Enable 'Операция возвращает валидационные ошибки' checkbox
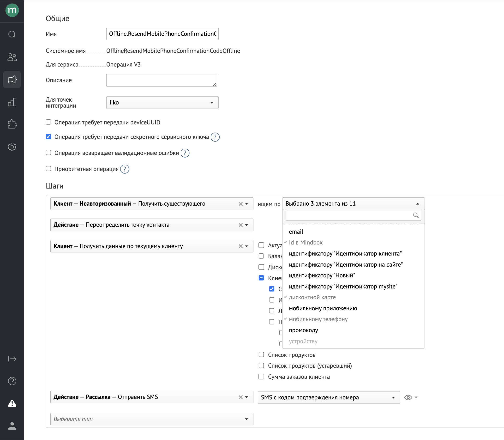The width and height of the screenshot is (504, 440). pos(48,153)
